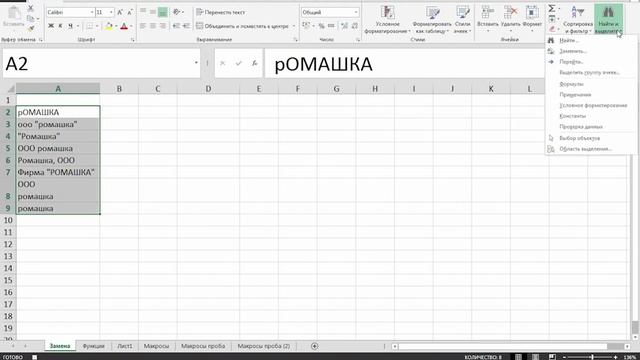640x360 pixels.
Task: Center text horizontally in cell
Action: coord(153,26)
